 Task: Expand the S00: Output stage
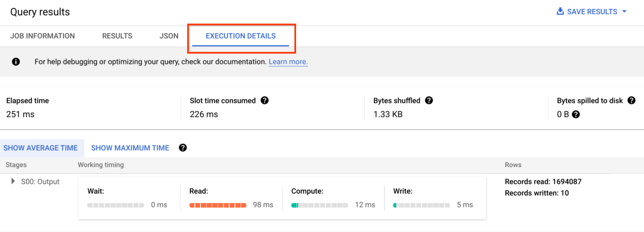click(x=13, y=181)
